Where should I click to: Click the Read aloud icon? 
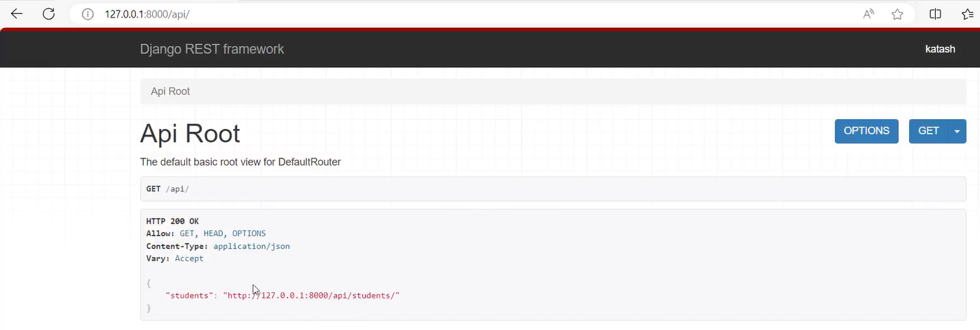pos(869,14)
